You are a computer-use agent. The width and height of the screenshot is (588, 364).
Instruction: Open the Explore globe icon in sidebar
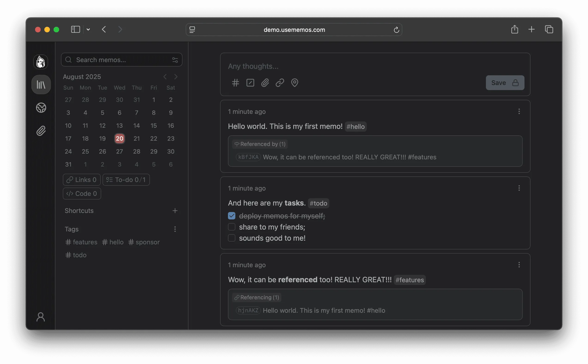click(41, 108)
